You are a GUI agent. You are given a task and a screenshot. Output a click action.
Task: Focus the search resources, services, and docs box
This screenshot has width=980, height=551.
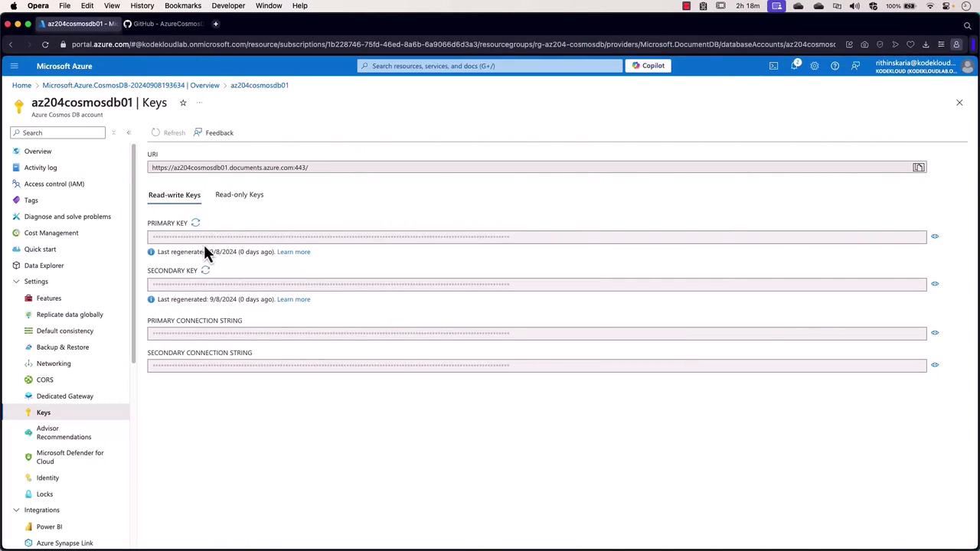[x=490, y=66]
